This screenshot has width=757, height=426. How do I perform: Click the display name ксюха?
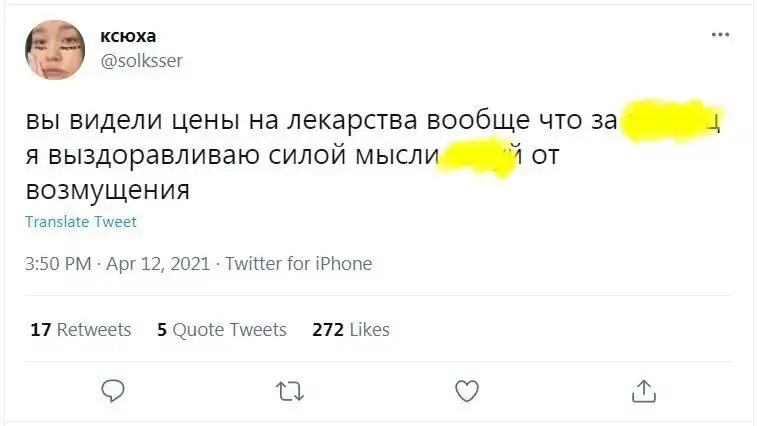coord(128,37)
